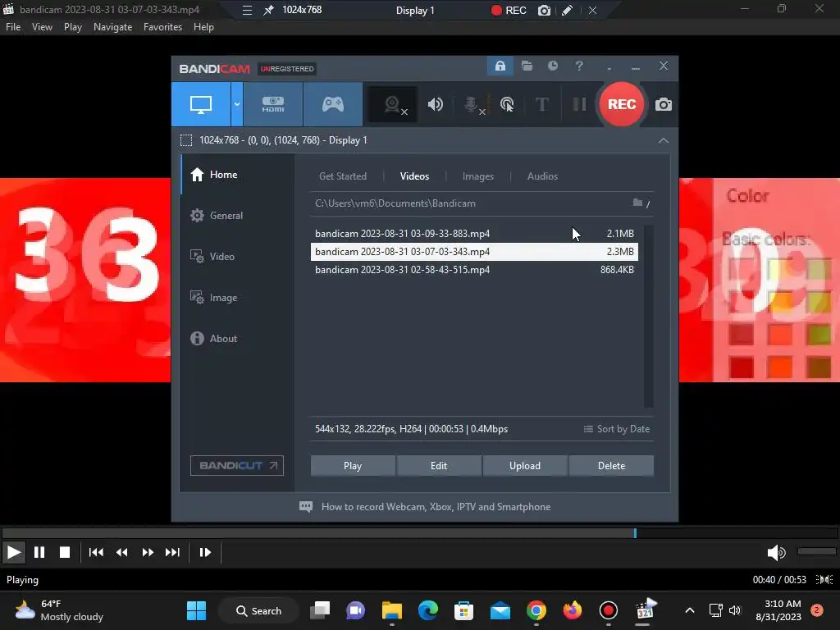Viewport: 840px width, 630px height.
Task: Click media player pause button
Action: 39,552
